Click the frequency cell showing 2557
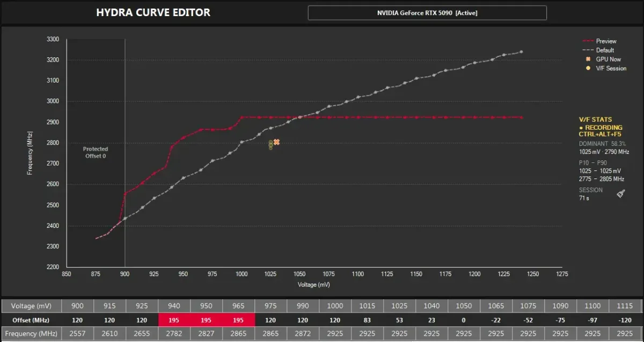 pos(78,333)
